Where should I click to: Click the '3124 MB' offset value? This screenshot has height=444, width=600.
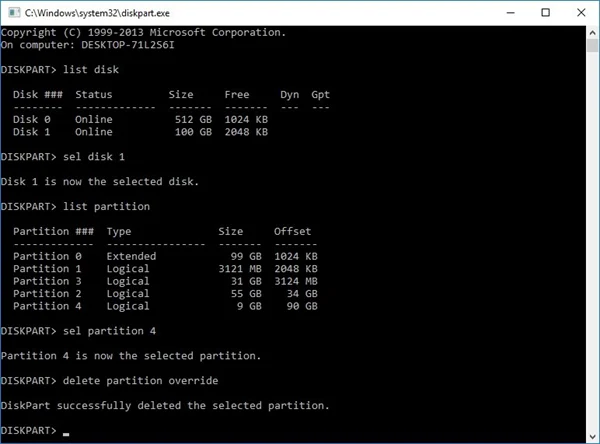pos(296,281)
